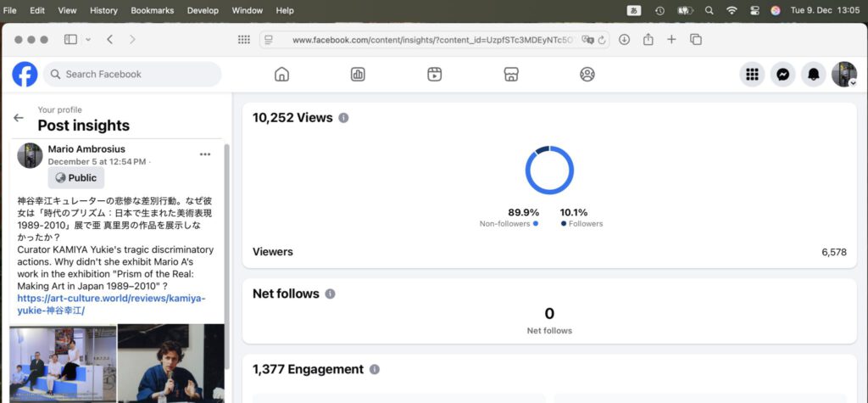
Task: Open the Develop menu in menu bar
Action: click(x=201, y=10)
